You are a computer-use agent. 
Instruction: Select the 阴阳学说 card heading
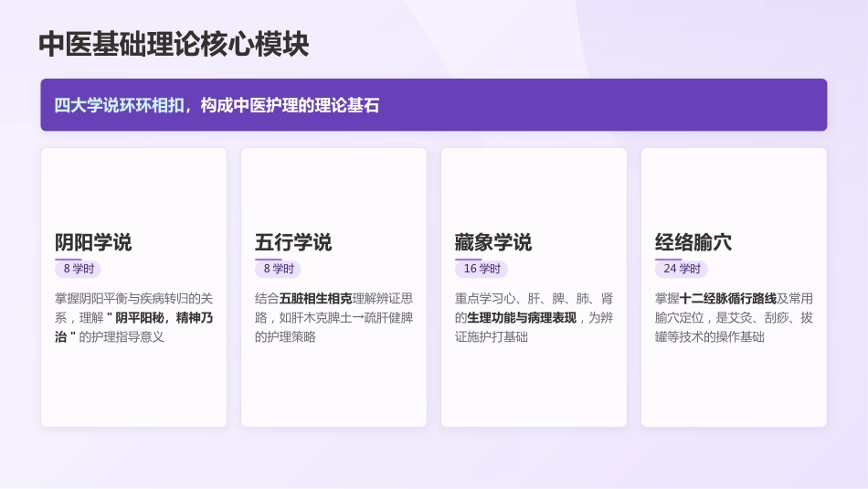coord(93,242)
